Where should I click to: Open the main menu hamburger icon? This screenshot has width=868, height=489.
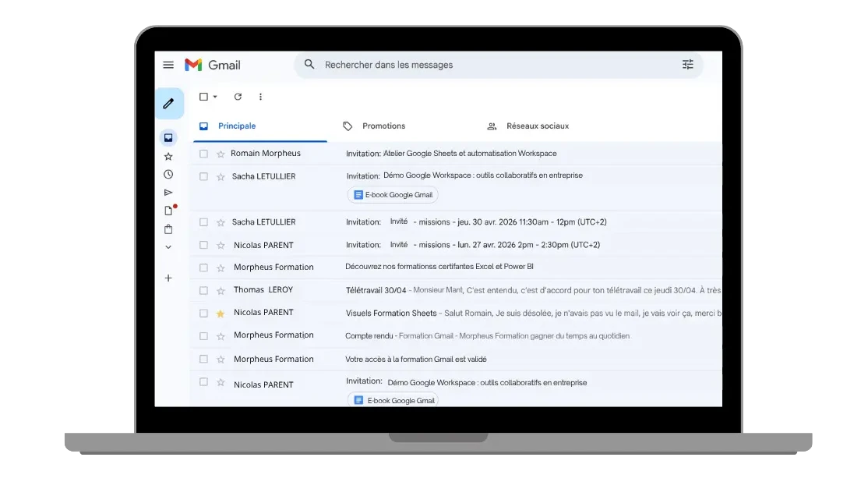168,65
